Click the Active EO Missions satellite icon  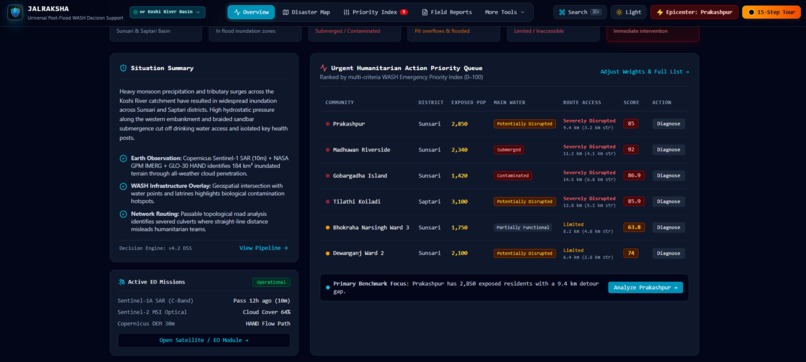(122, 282)
